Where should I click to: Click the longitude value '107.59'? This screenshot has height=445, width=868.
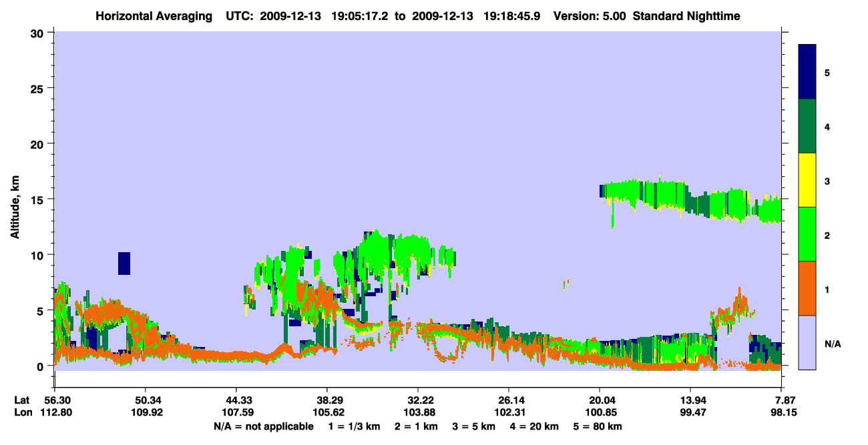[x=236, y=413]
